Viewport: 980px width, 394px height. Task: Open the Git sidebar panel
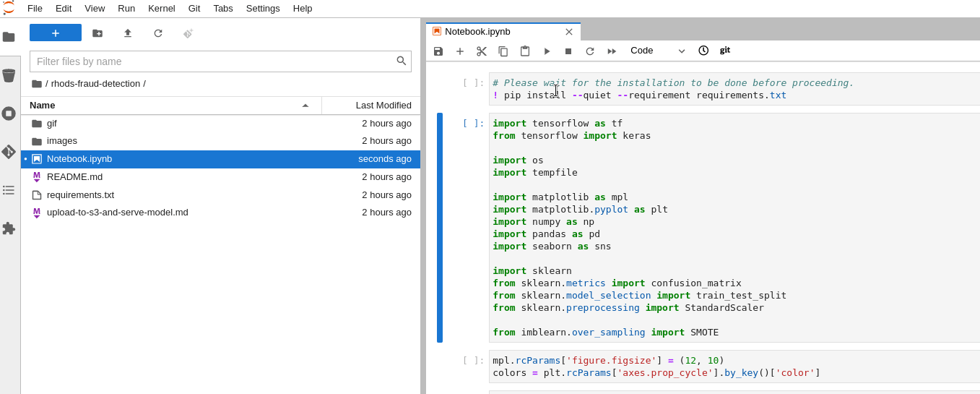[9, 152]
